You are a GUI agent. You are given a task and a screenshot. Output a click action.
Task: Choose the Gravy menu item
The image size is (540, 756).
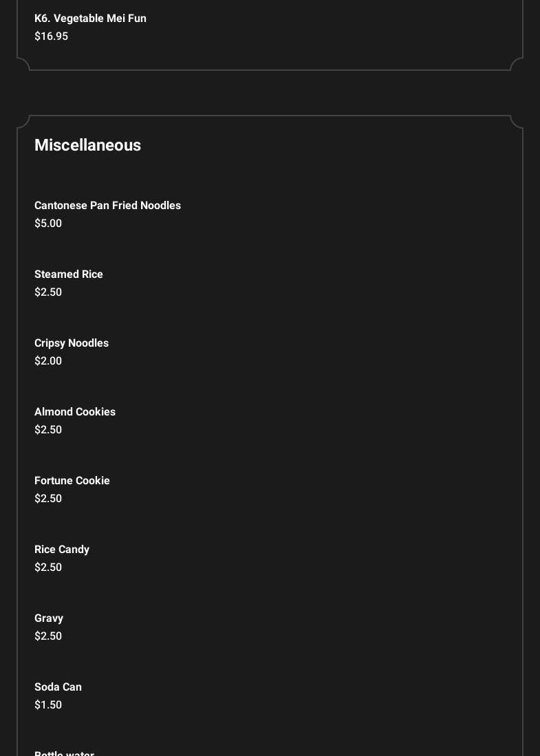pyautogui.click(x=49, y=618)
